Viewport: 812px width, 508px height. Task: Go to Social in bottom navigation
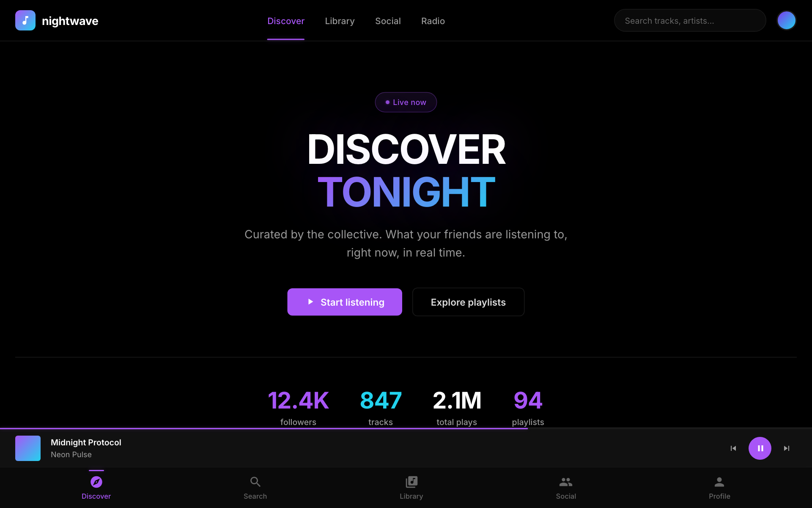[x=566, y=487]
